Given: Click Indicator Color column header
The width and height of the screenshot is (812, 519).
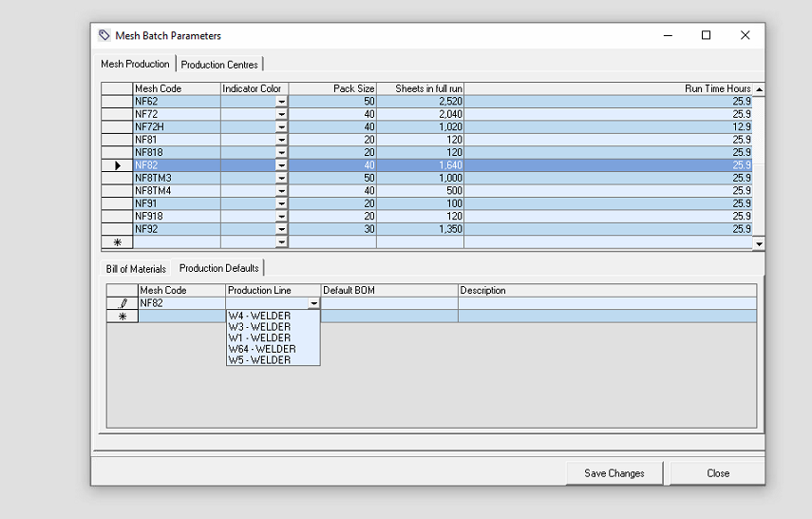Looking at the screenshot, I should click(x=255, y=88).
